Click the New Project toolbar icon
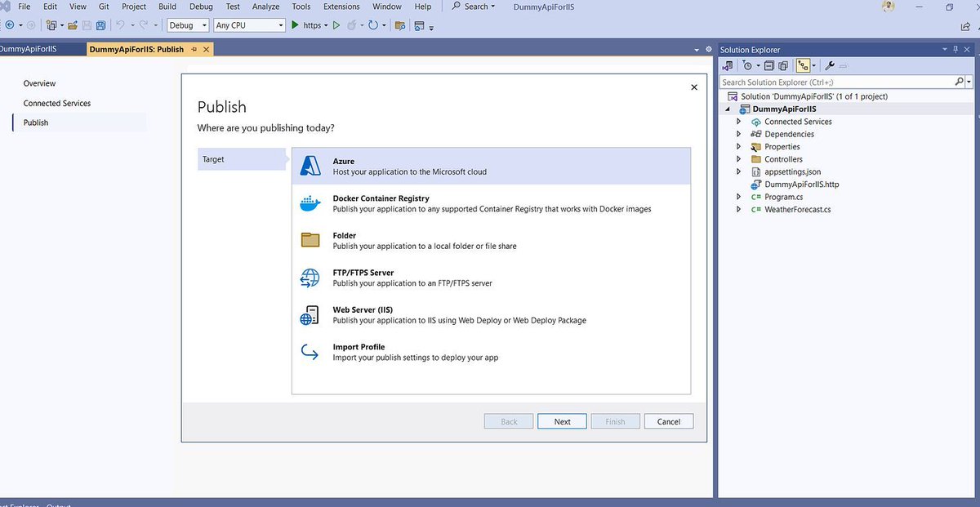Viewport: 980px width, 507px height. click(51, 25)
